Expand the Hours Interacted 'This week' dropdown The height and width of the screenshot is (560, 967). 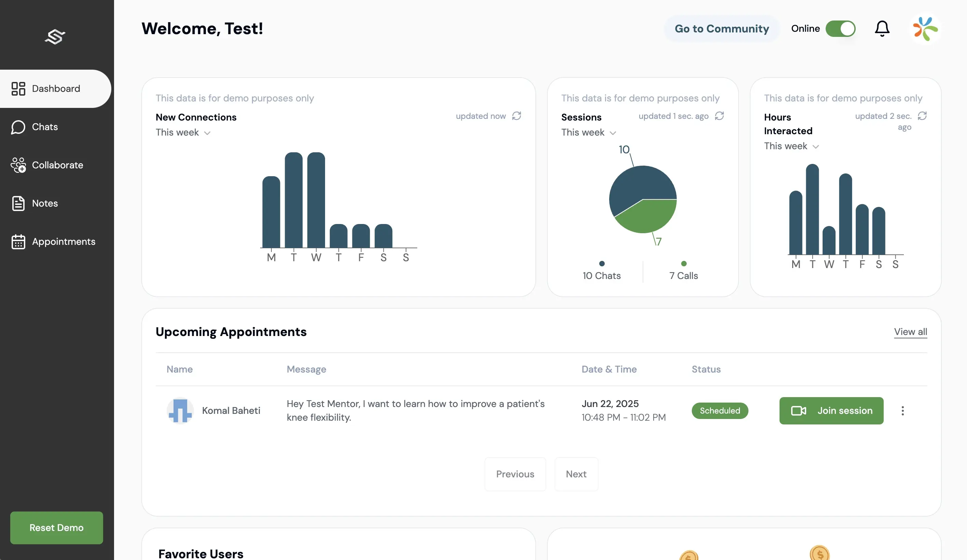coord(791,146)
